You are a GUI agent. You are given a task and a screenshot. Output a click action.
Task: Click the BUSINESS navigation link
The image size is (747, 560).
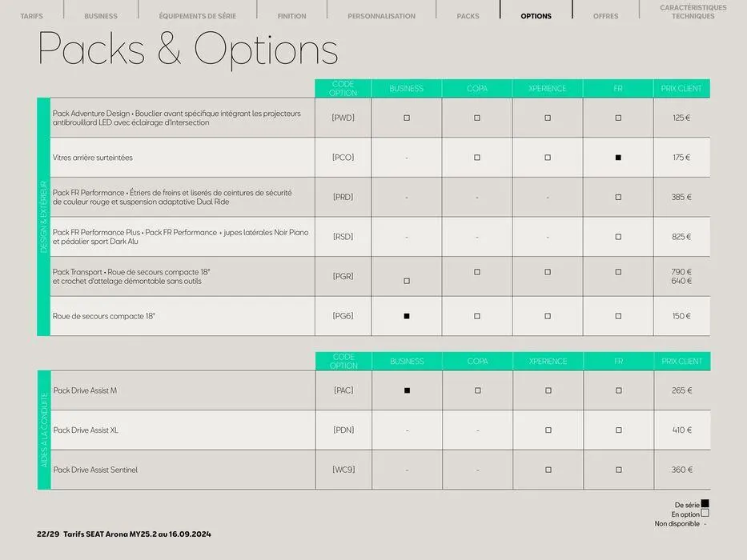tap(101, 16)
